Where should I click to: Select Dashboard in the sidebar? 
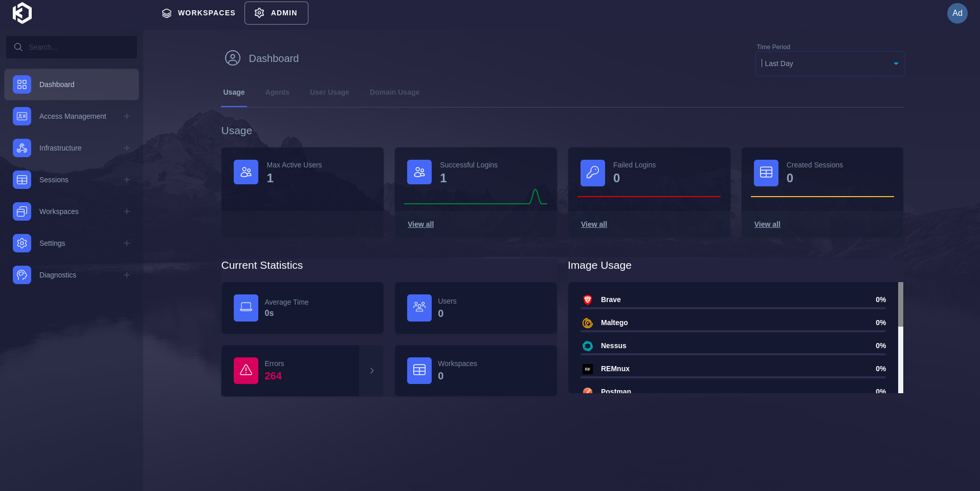tap(72, 84)
